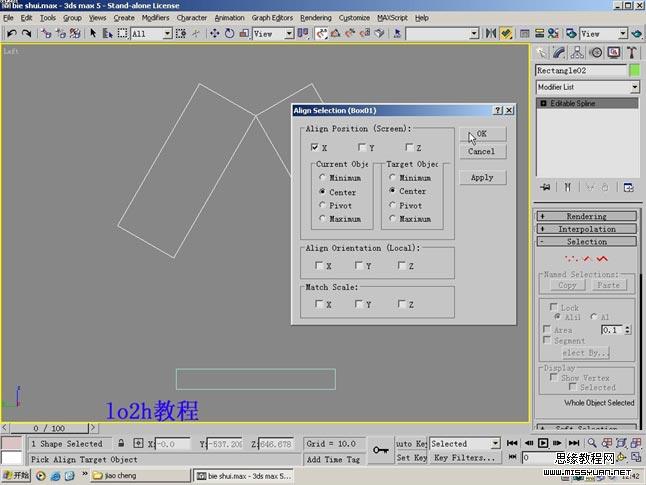646x485 pixels.
Task: Click the time slider 0 / 100
Action: pos(49,428)
